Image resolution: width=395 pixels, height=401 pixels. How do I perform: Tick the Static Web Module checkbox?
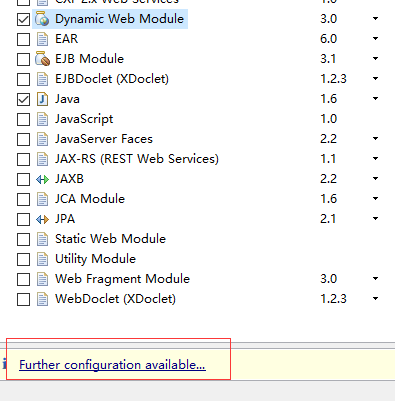(23, 239)
